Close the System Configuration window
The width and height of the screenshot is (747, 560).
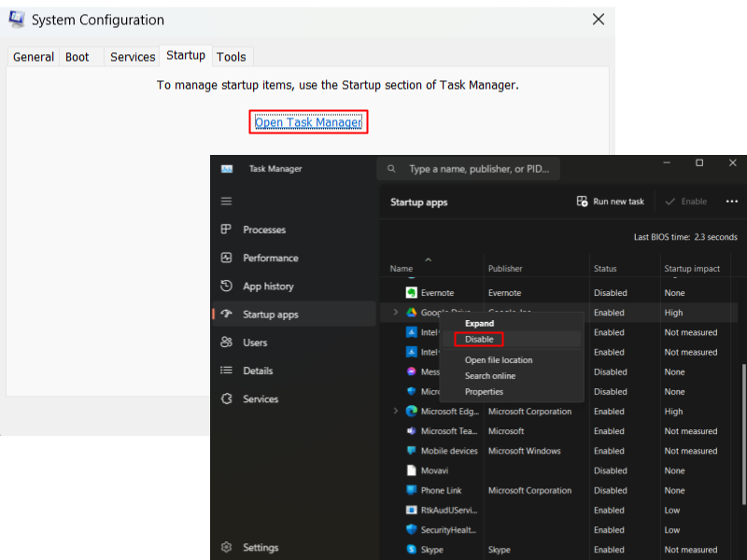click(x=599, y=19)
